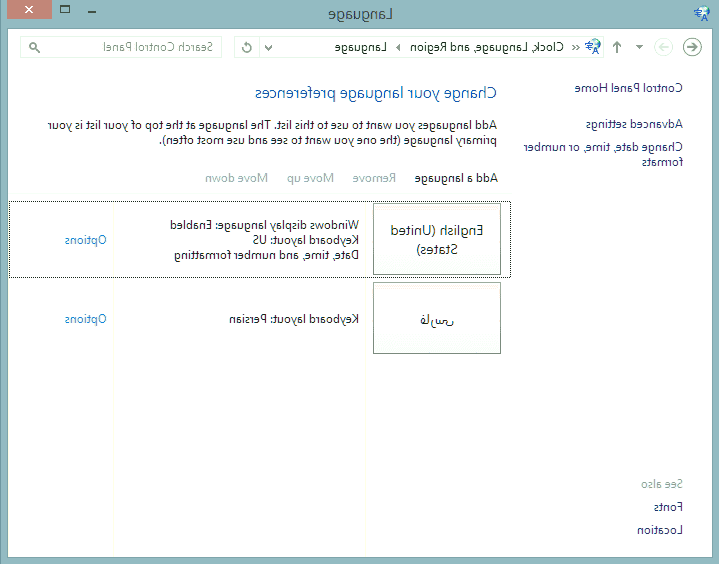Expand the breadcrumb arrow before Language

click(398, 47)
